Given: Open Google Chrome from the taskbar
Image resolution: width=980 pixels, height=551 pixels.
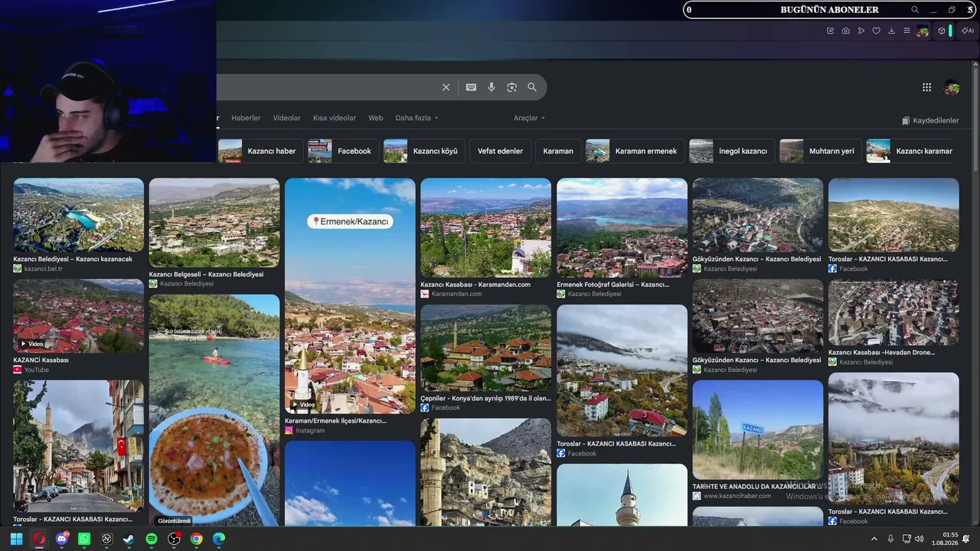Looking at the screenshot, I should (197, 539).
